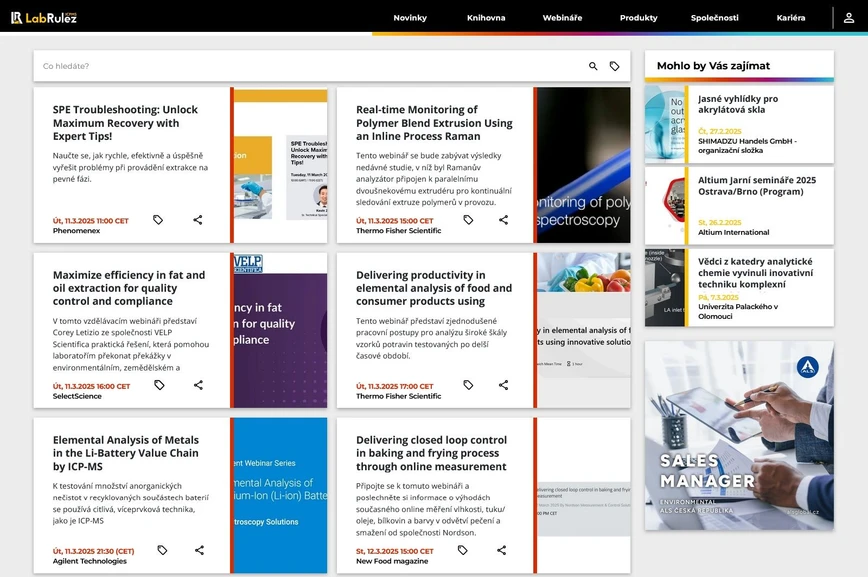Click the Agilent Technologies company name
The height and width of the screenshot is (577, 868).
pos(90,561)
